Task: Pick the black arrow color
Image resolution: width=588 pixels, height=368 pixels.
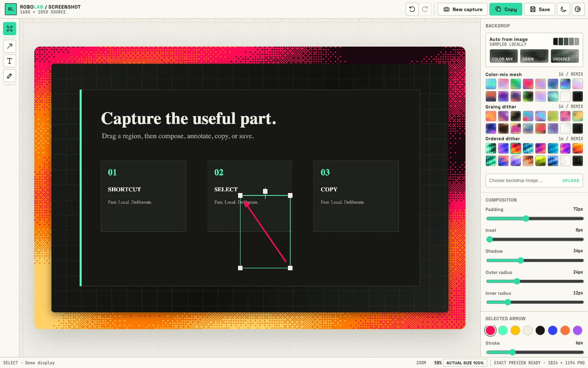Action: [540, 330]
